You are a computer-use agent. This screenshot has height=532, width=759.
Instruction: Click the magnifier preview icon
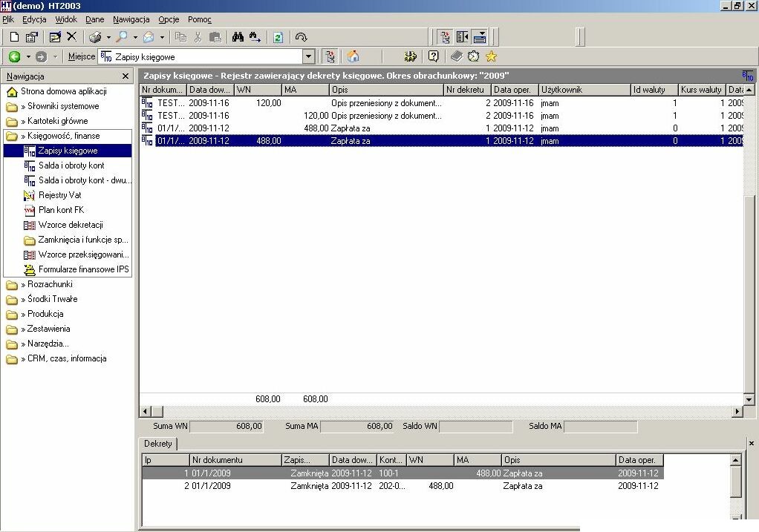click(x=122, y=37)
